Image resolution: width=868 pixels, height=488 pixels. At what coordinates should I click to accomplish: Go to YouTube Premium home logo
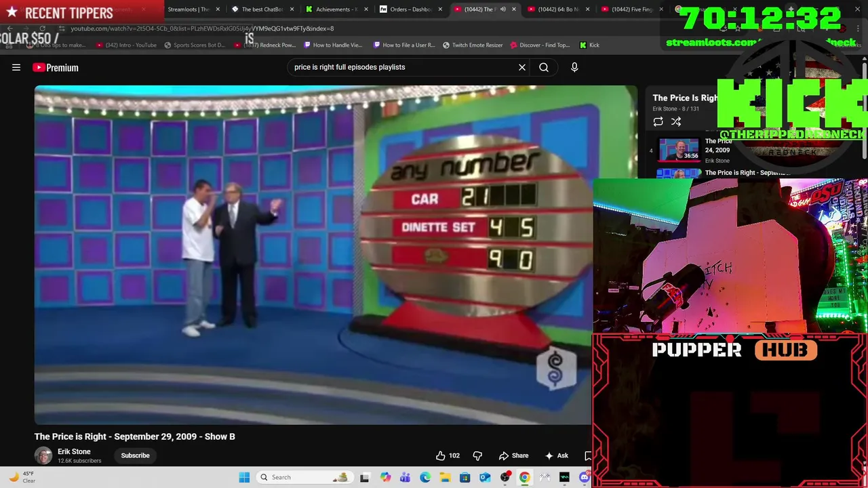coord(56,67)
